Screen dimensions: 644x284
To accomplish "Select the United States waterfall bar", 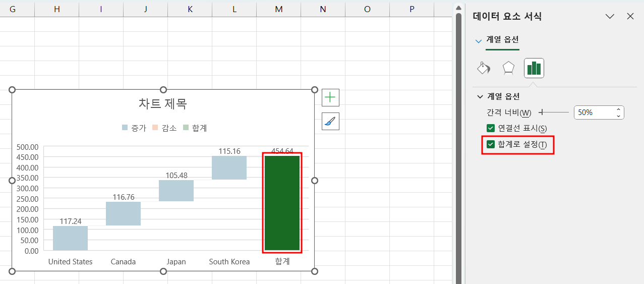I will click(70, 238).
